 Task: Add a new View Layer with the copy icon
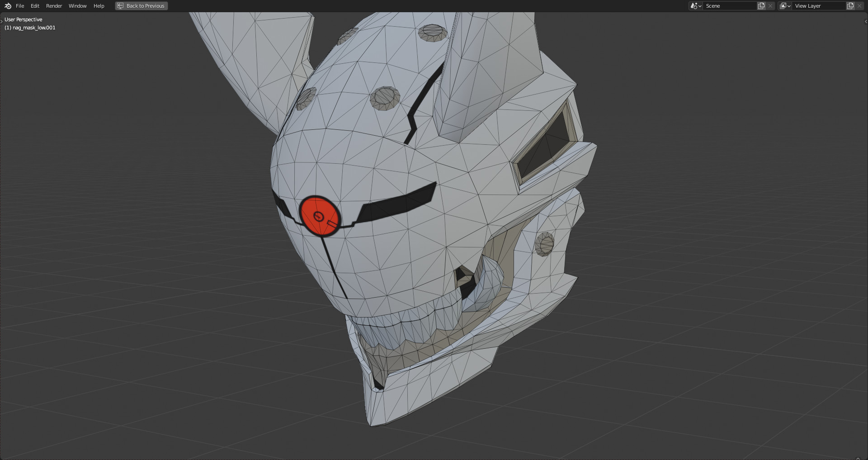point(849,6)
